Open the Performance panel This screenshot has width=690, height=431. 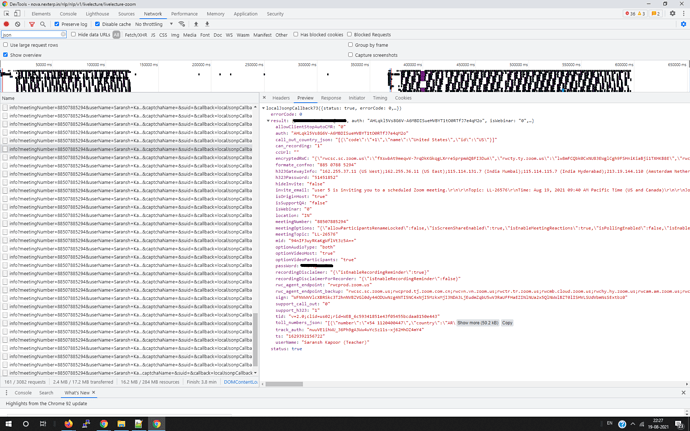184,14
